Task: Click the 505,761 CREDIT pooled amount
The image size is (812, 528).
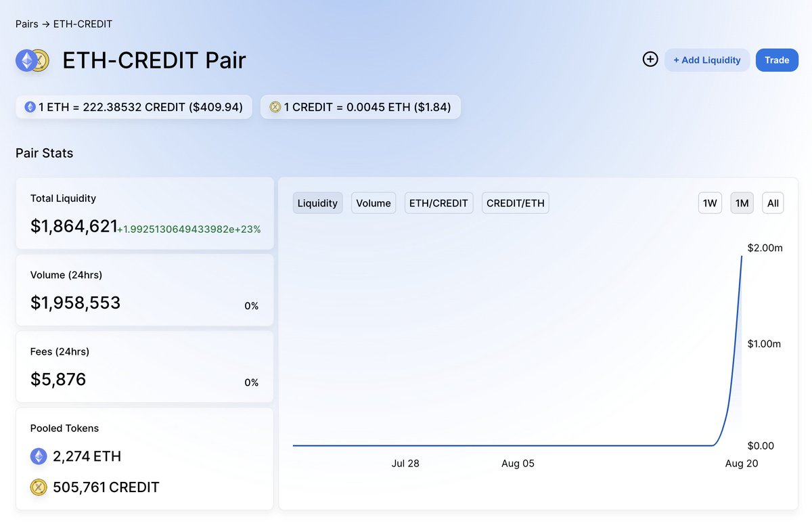Action: pos(106,487)
